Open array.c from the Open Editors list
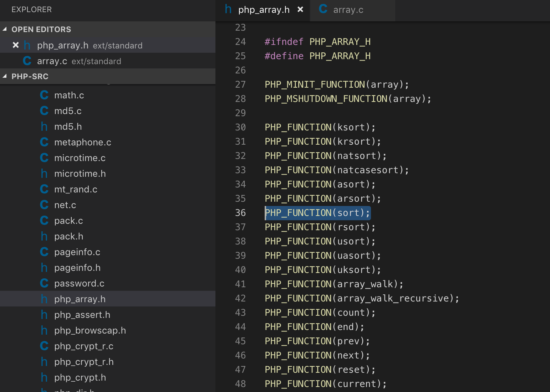The image size is (550, 392). [x=52, y=61]
